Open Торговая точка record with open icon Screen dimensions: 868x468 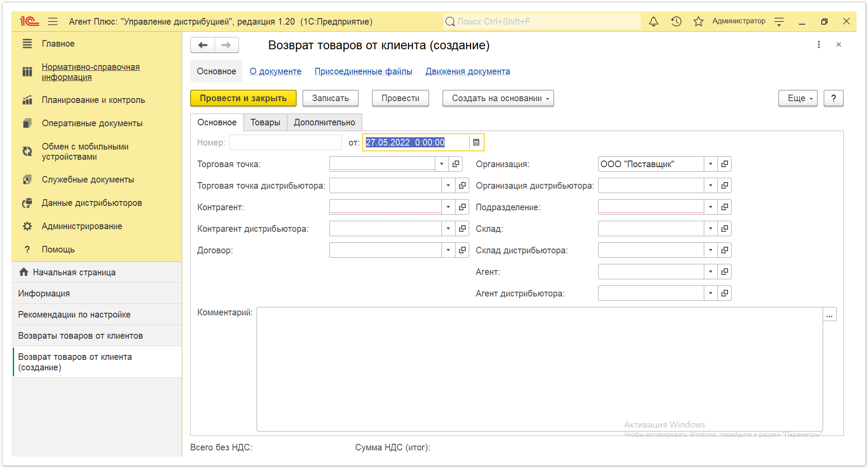click(456, 164)
